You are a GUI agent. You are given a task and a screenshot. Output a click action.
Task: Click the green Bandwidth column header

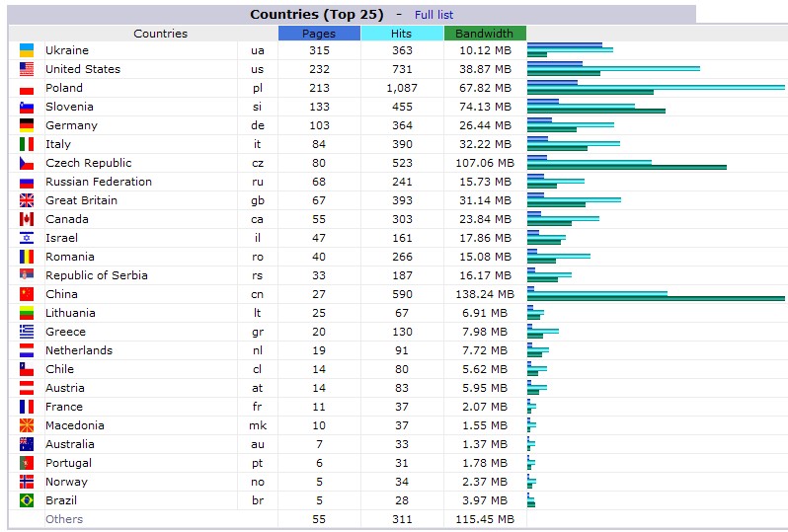tap(485, 34)
